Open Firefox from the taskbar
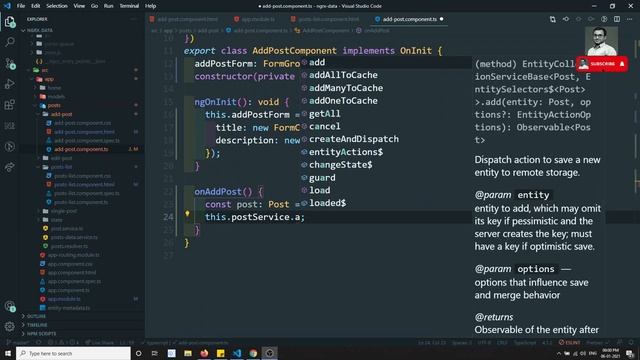 [x=204, y=353]
